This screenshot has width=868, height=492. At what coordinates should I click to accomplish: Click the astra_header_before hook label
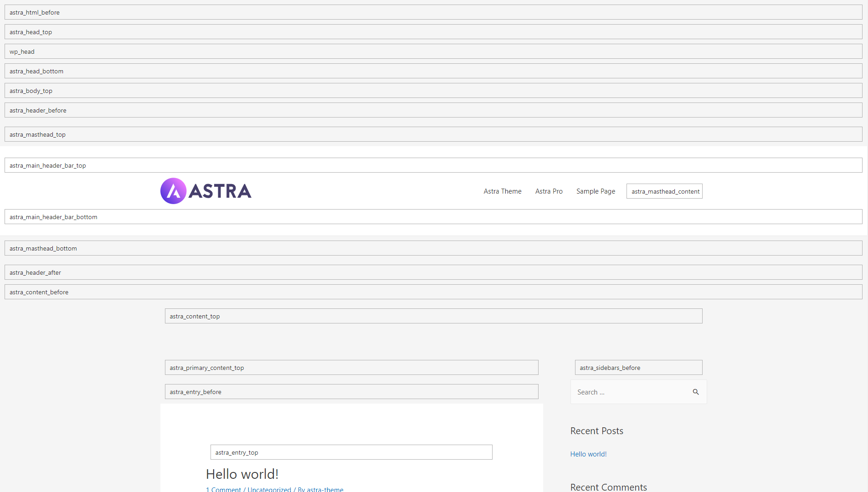pyautogui.click(x=38, y=110)
